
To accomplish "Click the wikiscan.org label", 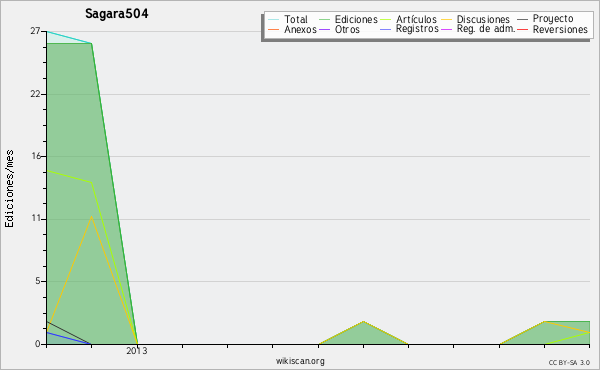I will point(300,361).
